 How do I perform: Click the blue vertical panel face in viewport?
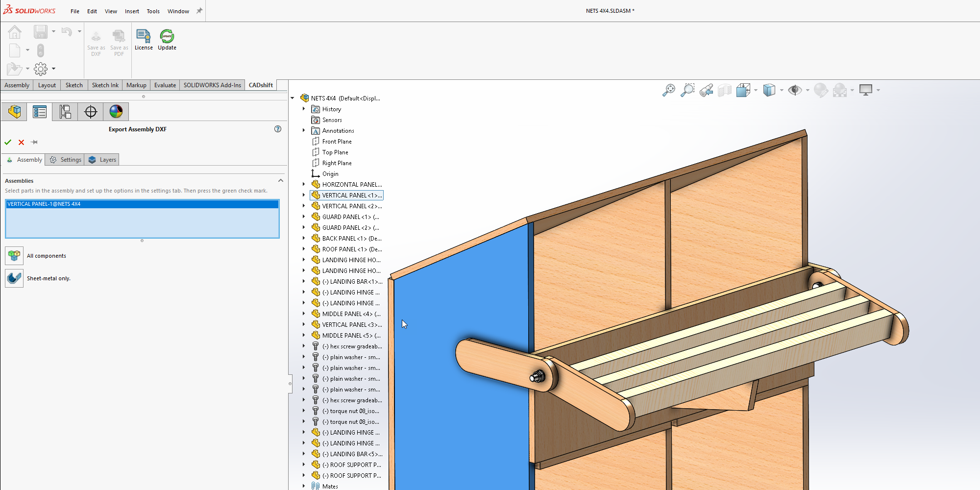pos(461,294)
